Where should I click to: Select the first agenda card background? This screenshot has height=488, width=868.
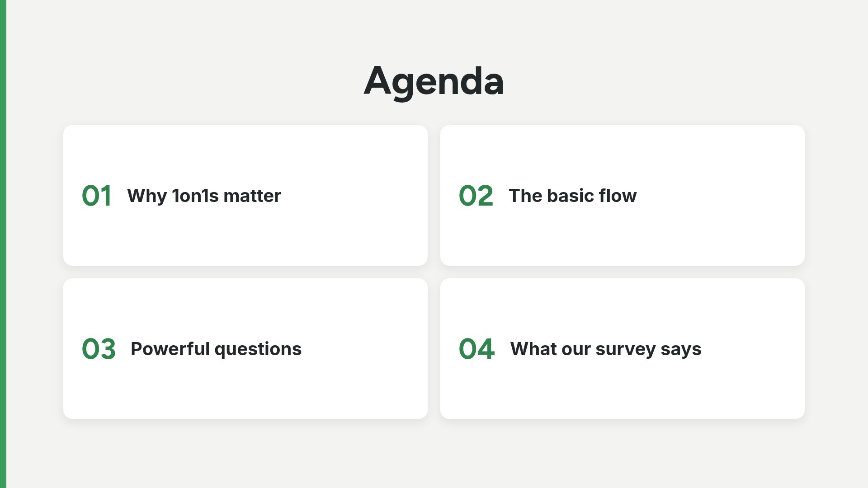245,195
